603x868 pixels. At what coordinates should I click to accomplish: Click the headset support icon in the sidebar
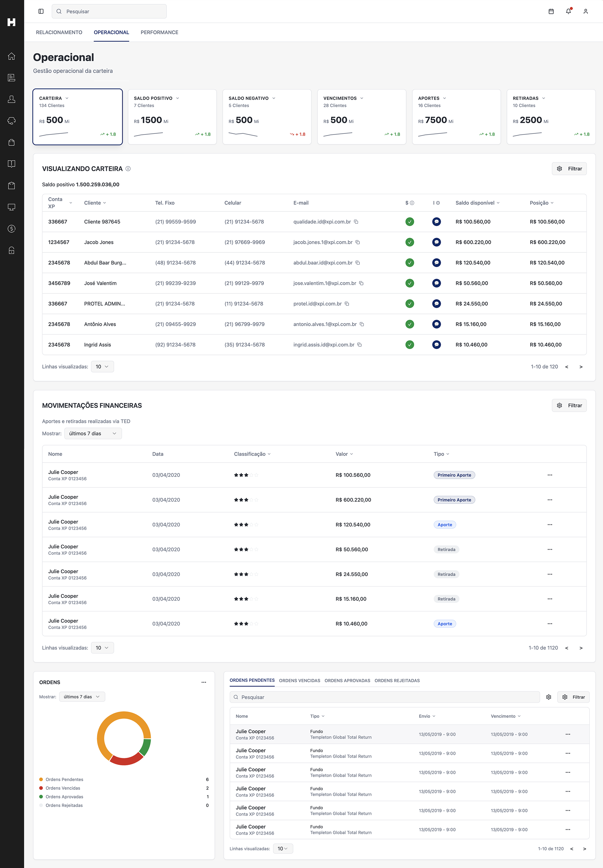pos(12,121)
